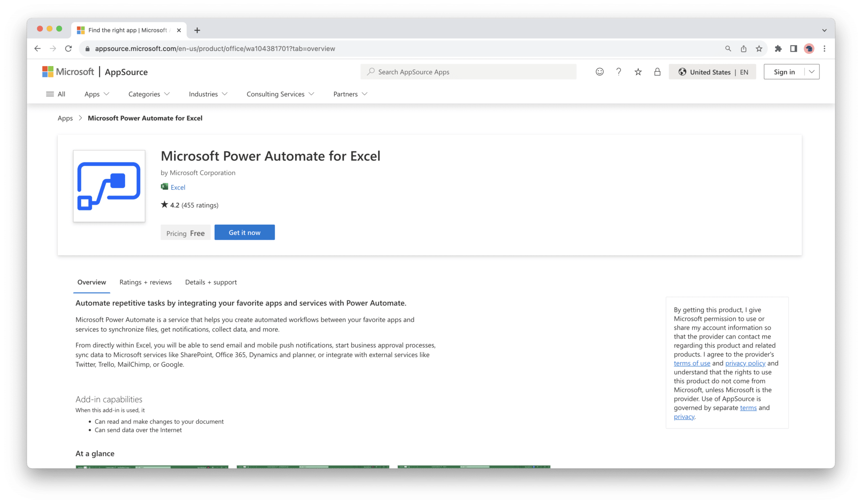Open the help question mark icon
This screenshot has width=862, height=504.
(618, 72)
